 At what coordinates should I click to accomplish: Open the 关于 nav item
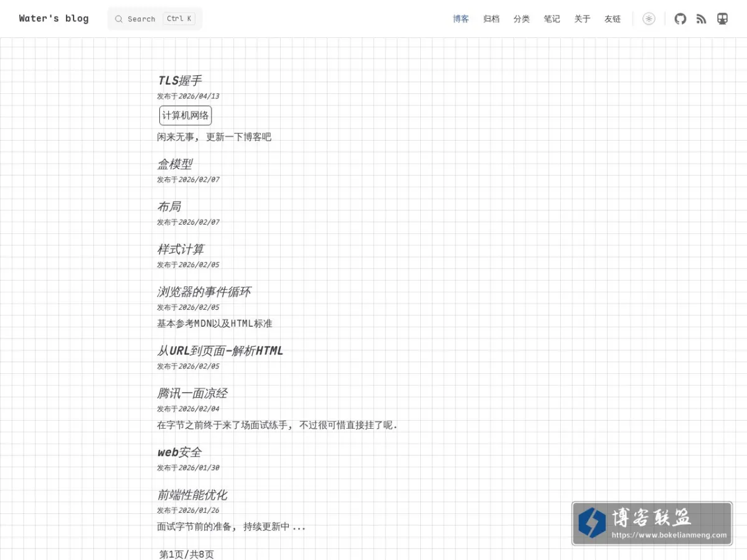(x=582, y=19)
